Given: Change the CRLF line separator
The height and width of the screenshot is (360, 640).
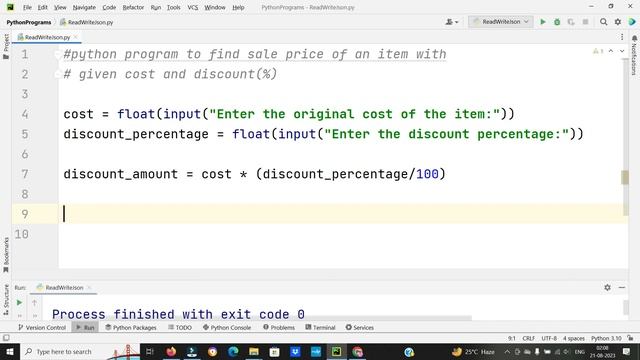Looking at the screenshot, I should click(x=529, y=338).
